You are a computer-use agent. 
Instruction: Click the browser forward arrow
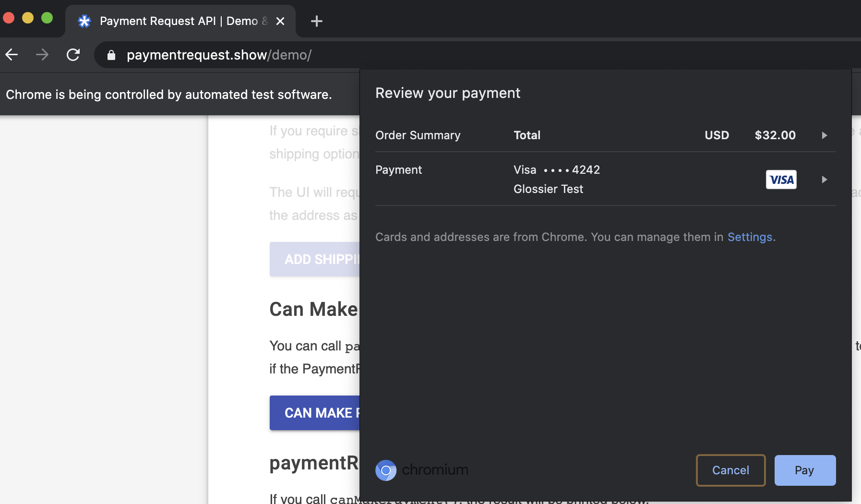click(43, 54)
